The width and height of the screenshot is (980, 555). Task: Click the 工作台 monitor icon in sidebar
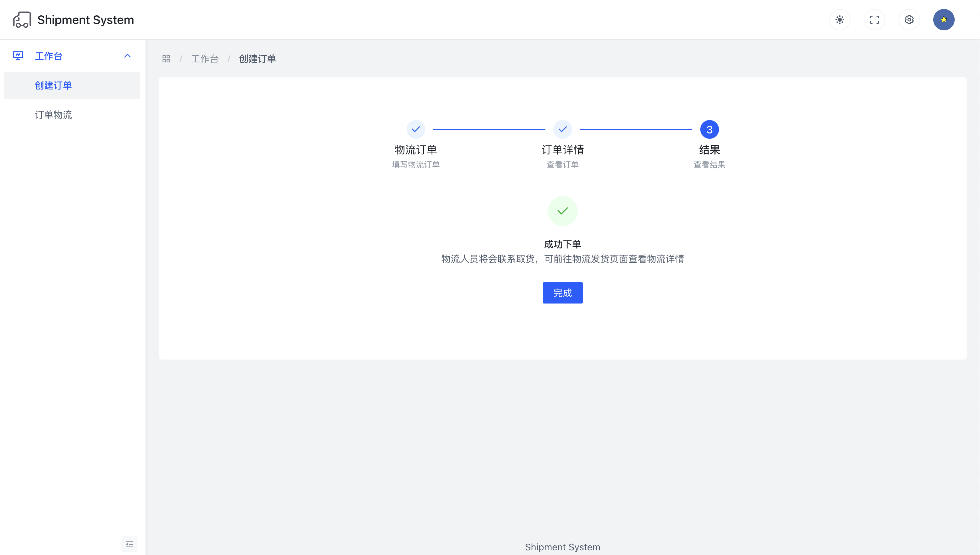(x=18, y=56)
